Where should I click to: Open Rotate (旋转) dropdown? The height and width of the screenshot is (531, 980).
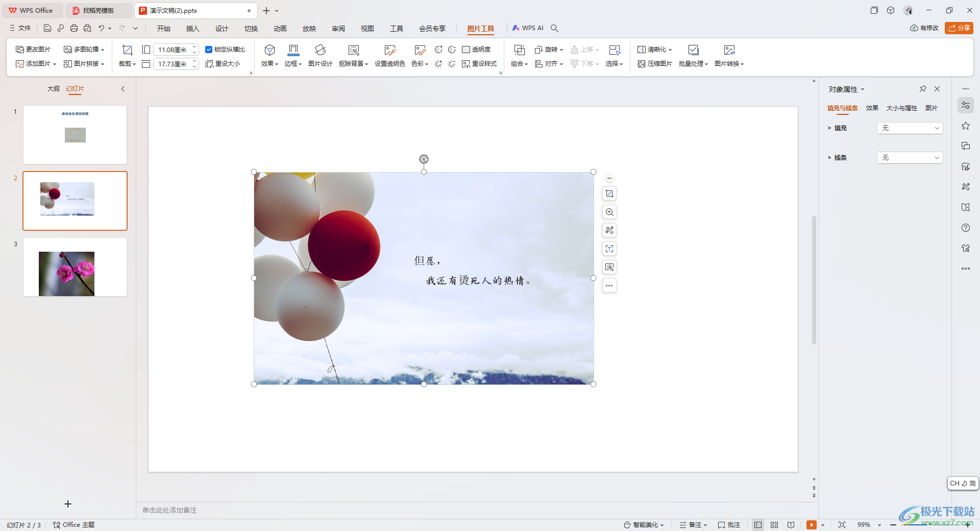(x=549, y=50)
